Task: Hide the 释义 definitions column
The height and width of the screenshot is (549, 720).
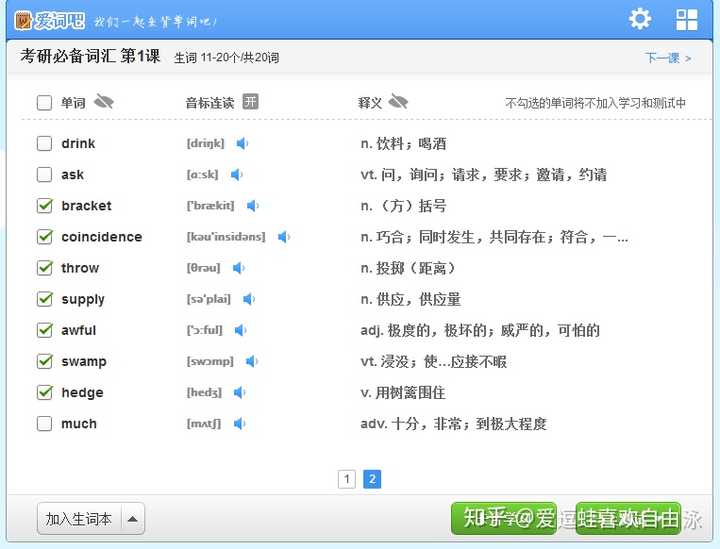Action: [398, 101]
